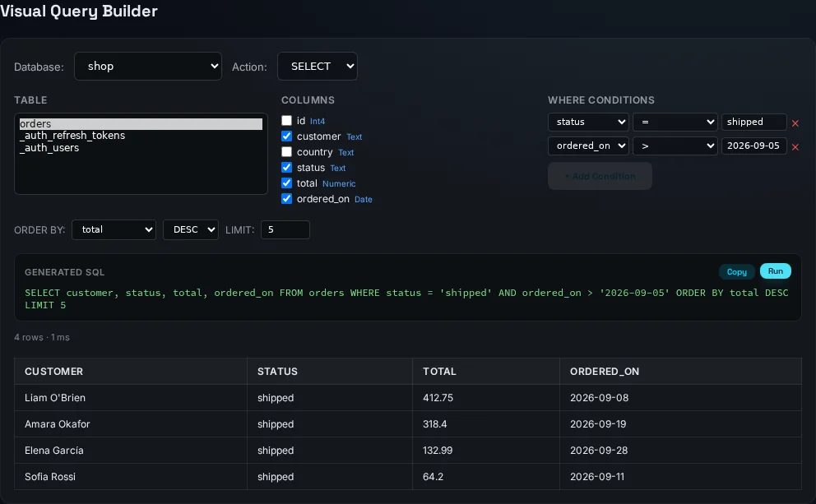Click the LIMIT input field

pos(285,229)
